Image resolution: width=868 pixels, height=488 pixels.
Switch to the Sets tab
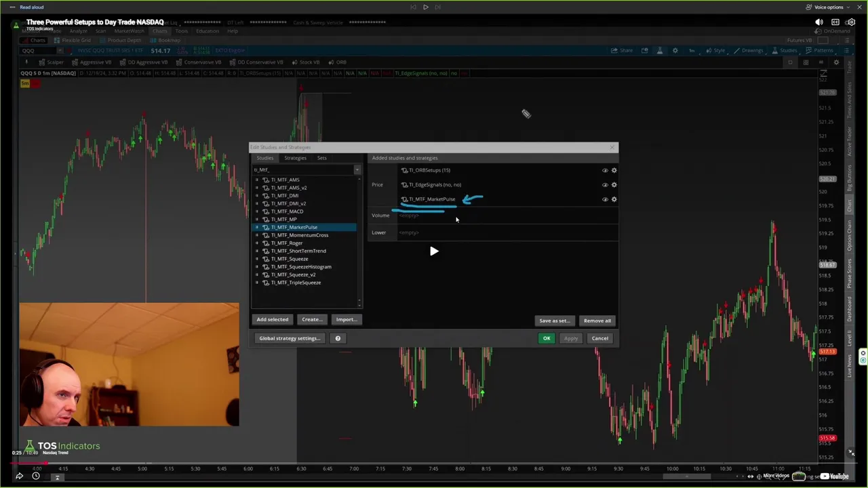click(322, 158)
